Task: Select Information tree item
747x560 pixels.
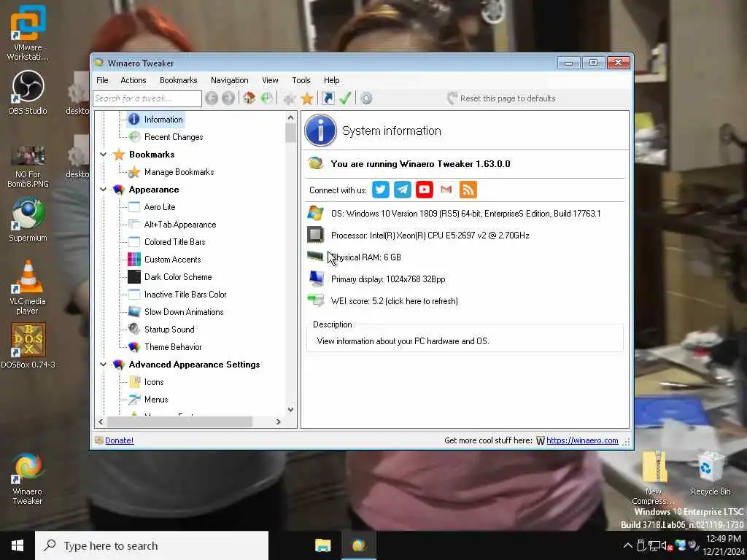Action: tap(163, 120)
